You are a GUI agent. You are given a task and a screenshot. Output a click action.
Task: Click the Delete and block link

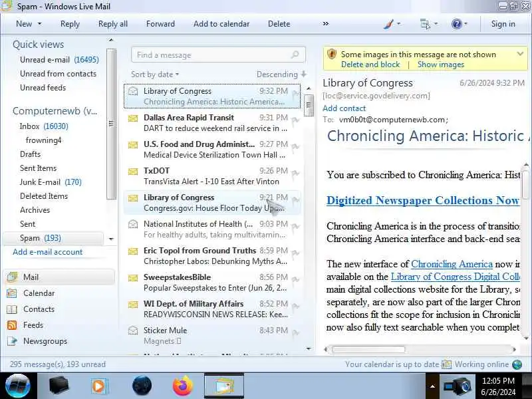click(370, 65)
